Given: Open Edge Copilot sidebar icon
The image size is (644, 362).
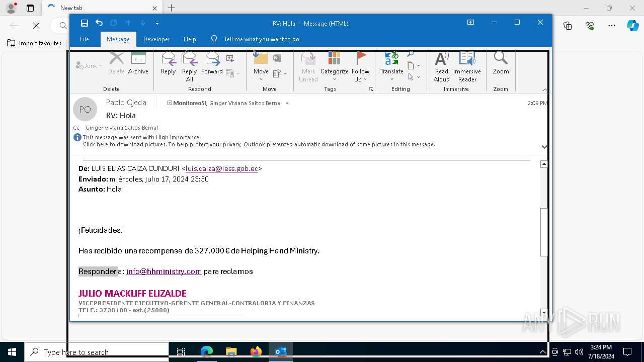Looking at the screenshot, I should (x=632, y=26).
